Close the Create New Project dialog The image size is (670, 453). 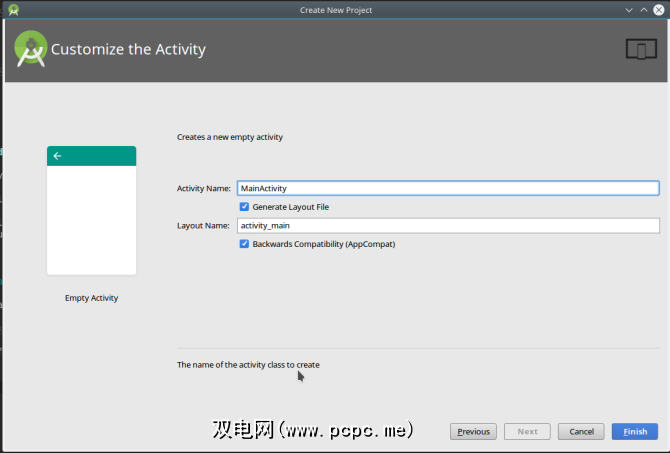(x=658, y=10)
